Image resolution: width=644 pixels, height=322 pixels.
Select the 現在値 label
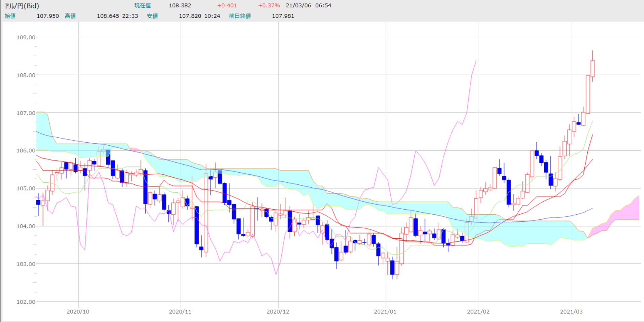point(142,5)
